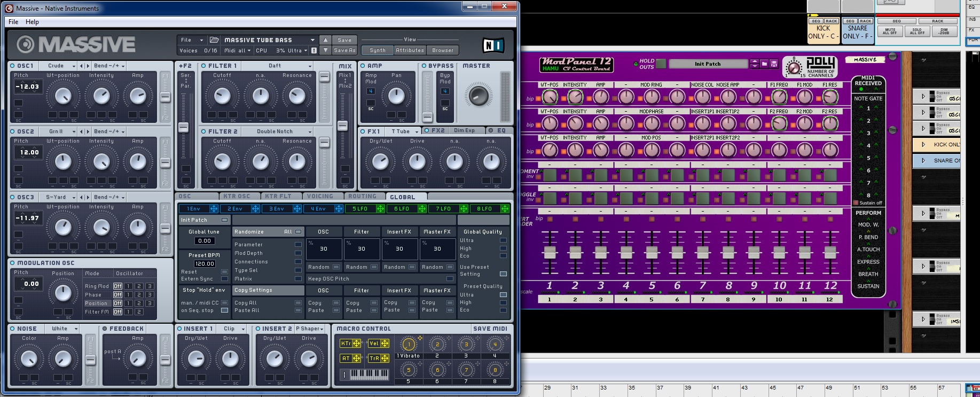Click the ModPanel channel 1 fader
The width and height of the screenshot is (980, 397).
click(550, 252)
